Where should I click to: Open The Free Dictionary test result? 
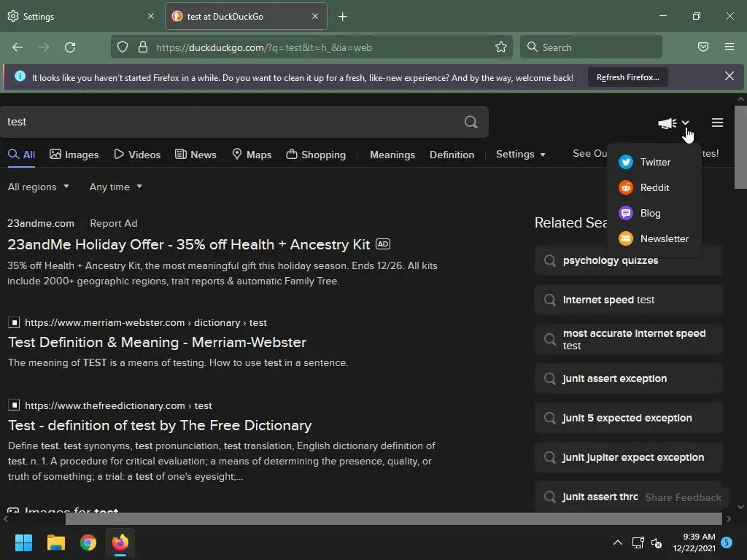160,425
